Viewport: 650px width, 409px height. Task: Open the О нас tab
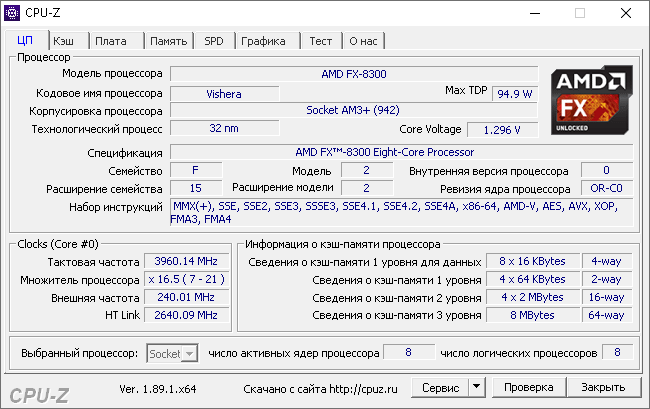(364, 41)
